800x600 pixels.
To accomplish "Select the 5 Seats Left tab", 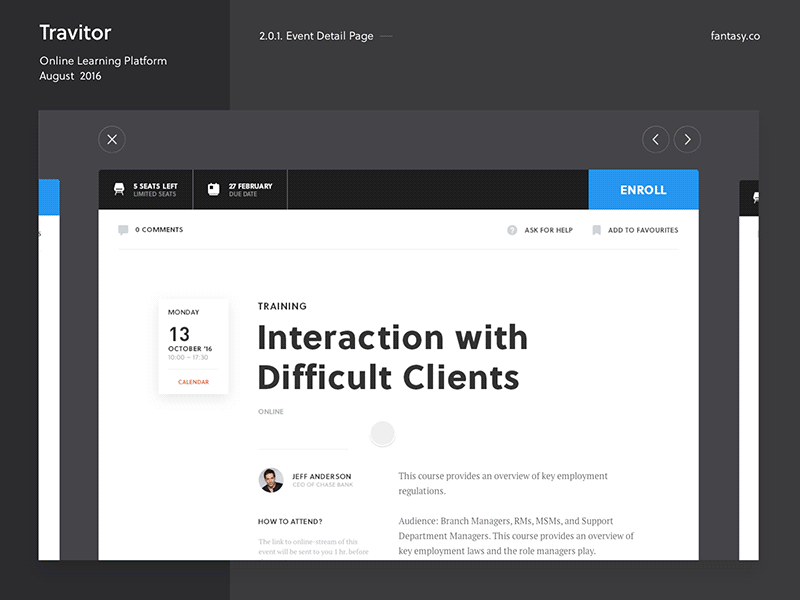I will click(146, 189).
